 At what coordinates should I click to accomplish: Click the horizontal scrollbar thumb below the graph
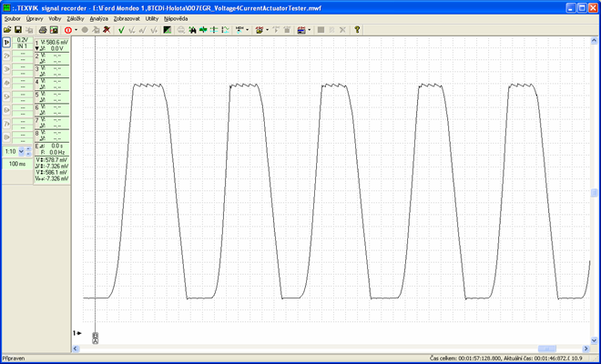click(x=546, y=348)
